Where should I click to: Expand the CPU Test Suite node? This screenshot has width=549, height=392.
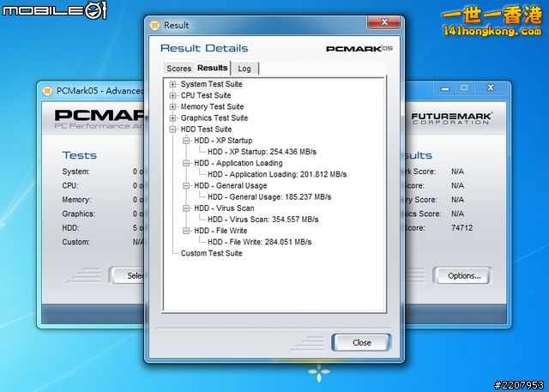pos(173,95)
